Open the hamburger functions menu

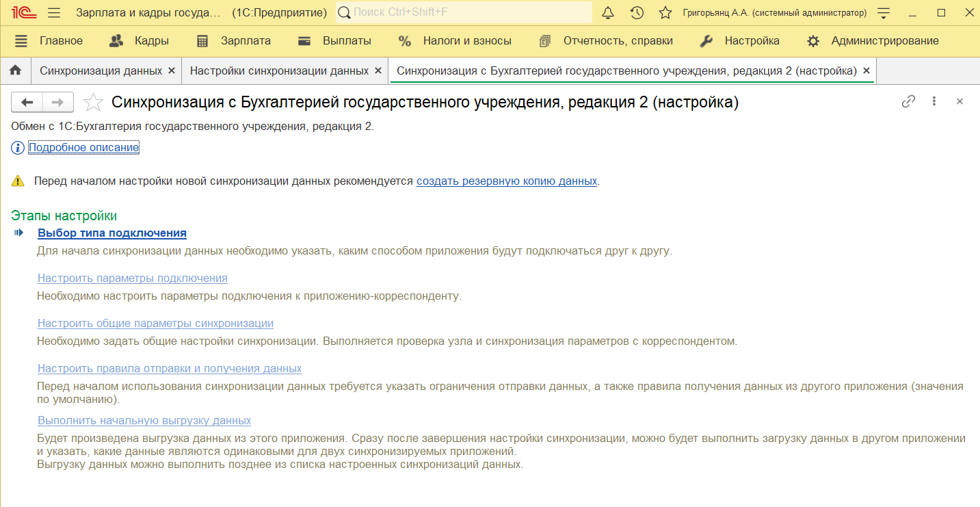click(55, 13)
